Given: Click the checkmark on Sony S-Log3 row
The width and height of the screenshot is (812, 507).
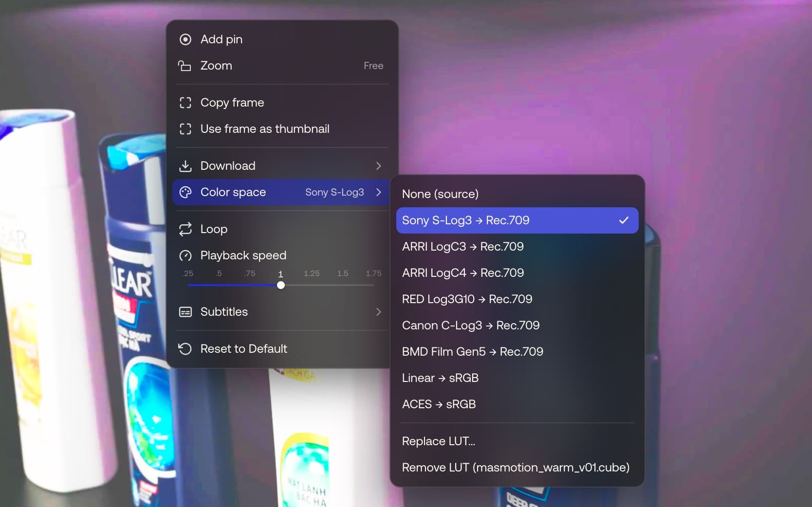Looking at the screenshot, I should tap(624, 220).
